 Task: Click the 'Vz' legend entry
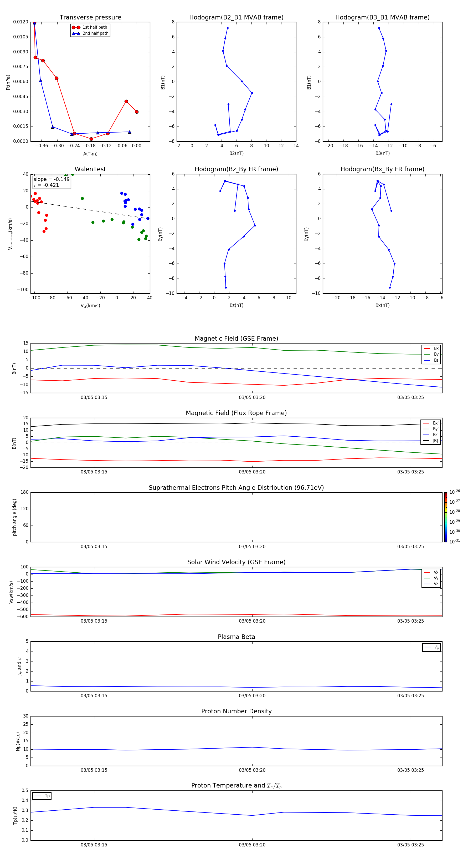pos(431,584)
